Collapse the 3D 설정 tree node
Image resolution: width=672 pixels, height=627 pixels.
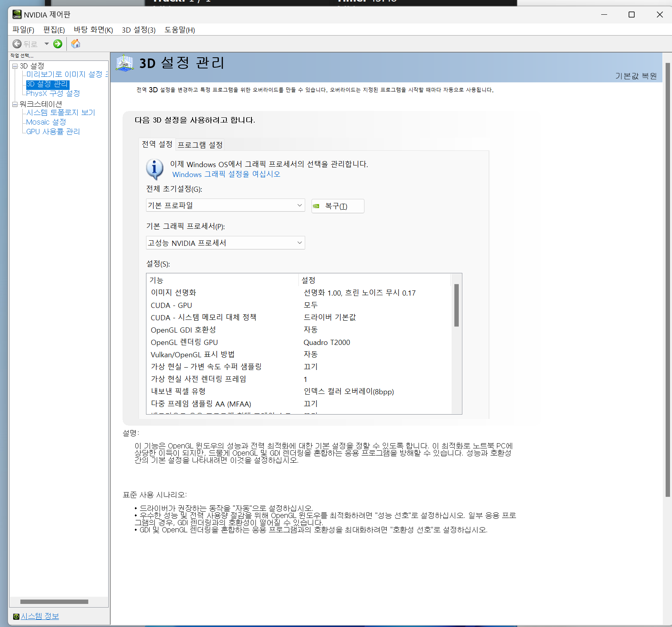click(15, 66)
